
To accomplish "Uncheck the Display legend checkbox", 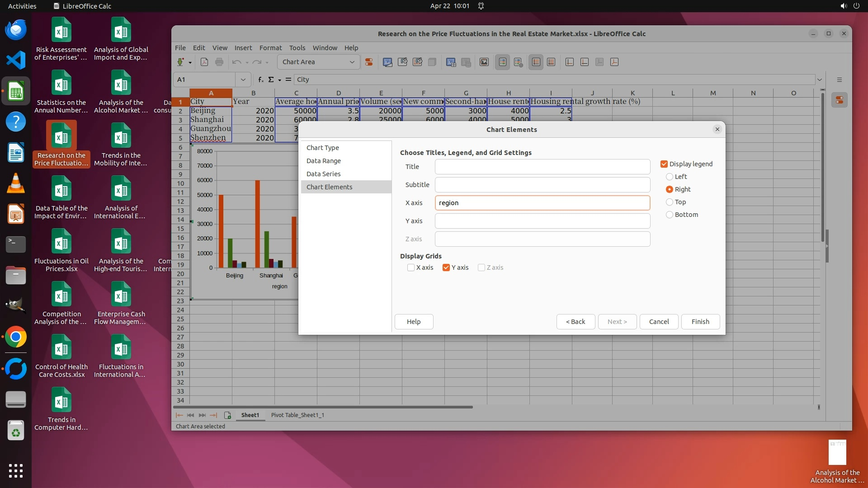I will pos(664,164).
